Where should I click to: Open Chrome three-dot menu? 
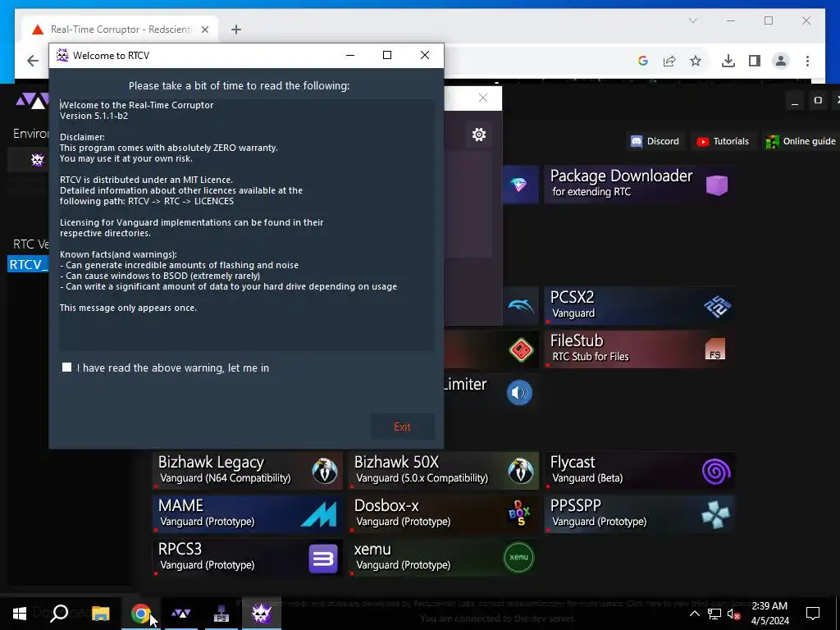click(x=807, y=61)
